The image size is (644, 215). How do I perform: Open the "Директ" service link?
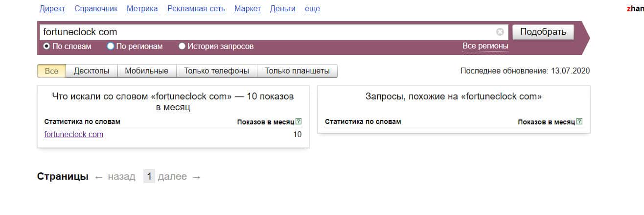pyautogui.click(x=52, y=9)
